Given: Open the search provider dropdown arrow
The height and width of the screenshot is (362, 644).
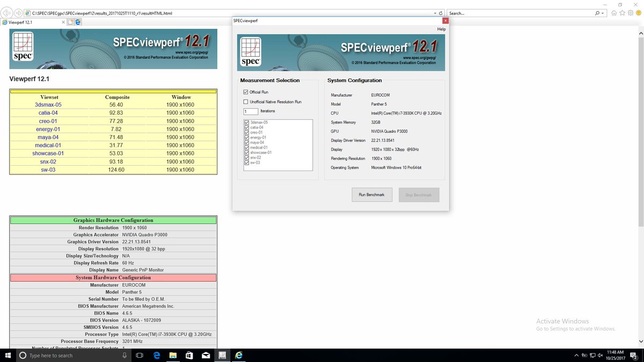Looking at the screenshot, I should point(603,13).
